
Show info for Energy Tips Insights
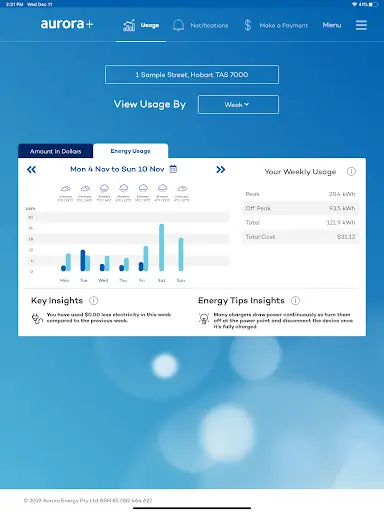295,301
